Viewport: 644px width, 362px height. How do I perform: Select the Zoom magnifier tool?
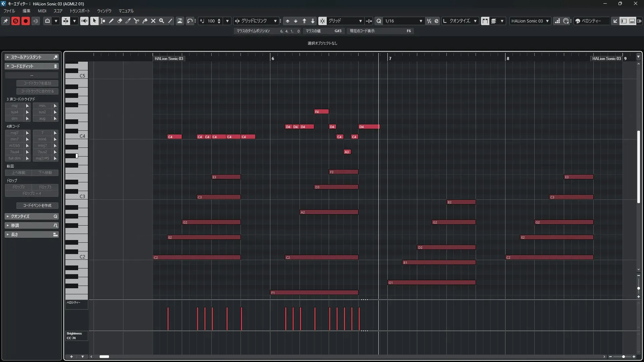[162, 21]
